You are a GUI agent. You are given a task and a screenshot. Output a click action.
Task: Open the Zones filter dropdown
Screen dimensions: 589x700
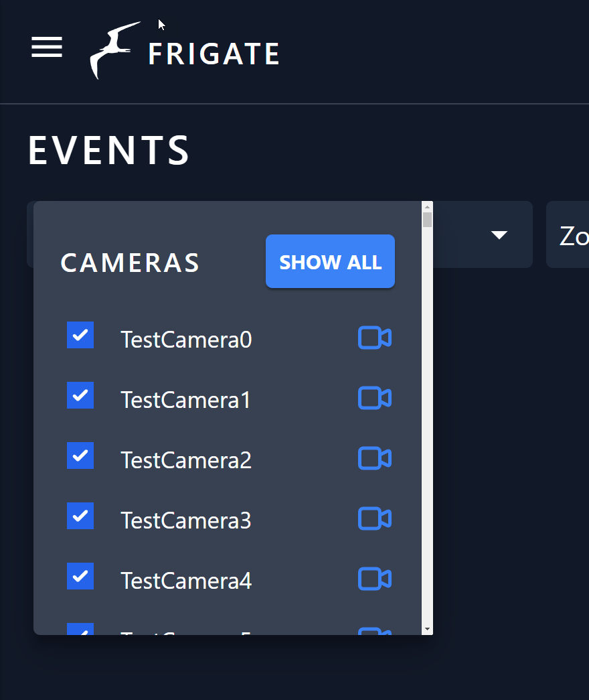coord(568,234)
